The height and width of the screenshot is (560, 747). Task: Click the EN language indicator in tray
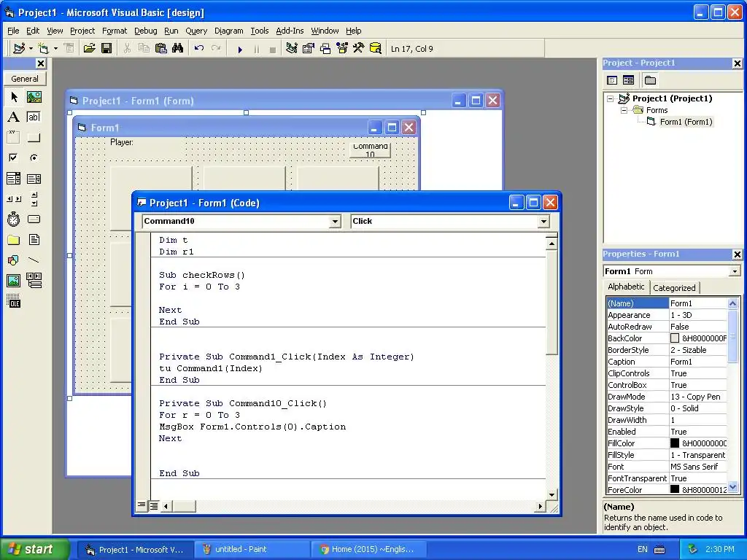pyautogui.click(x=642, y=549)
